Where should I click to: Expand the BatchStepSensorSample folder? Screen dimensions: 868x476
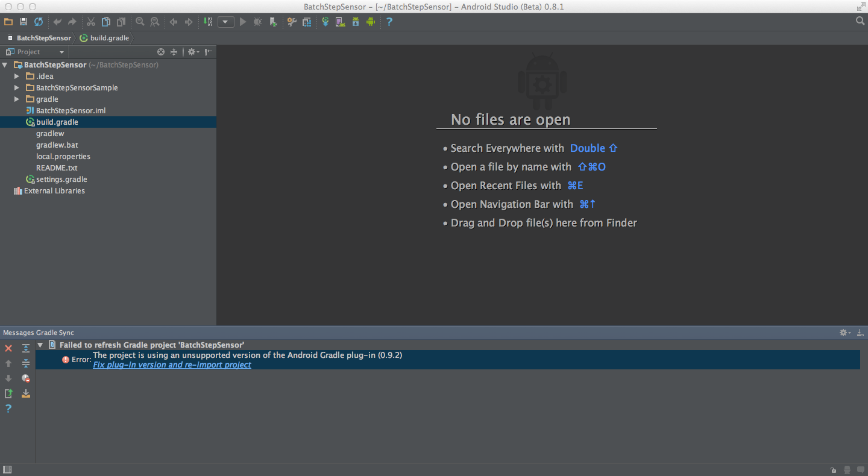click(17, 88)
